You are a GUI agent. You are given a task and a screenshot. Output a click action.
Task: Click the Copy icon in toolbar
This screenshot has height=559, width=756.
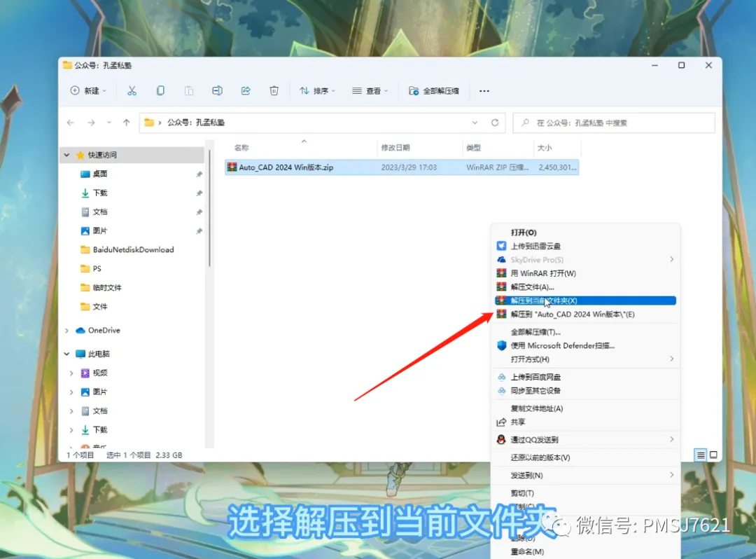[160, 90]
